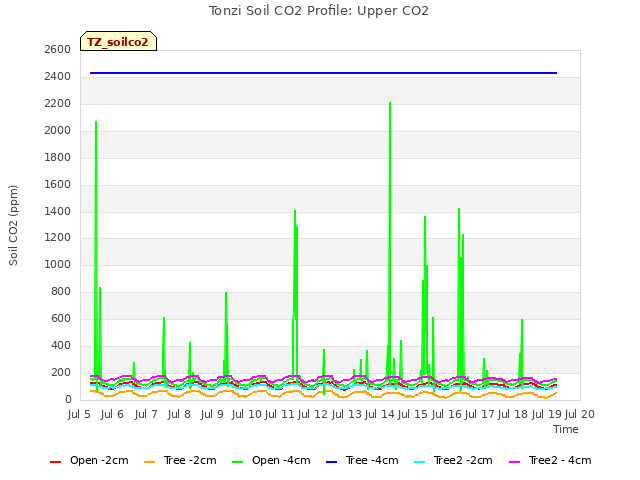Click the cyan Tree2 -2cm legend swatch
Image resolution: width=640 pixels, height=480 pixels.
pos(420,462)
